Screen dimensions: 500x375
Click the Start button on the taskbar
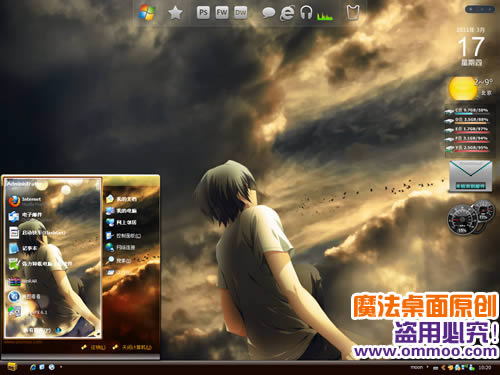[12, 367]
